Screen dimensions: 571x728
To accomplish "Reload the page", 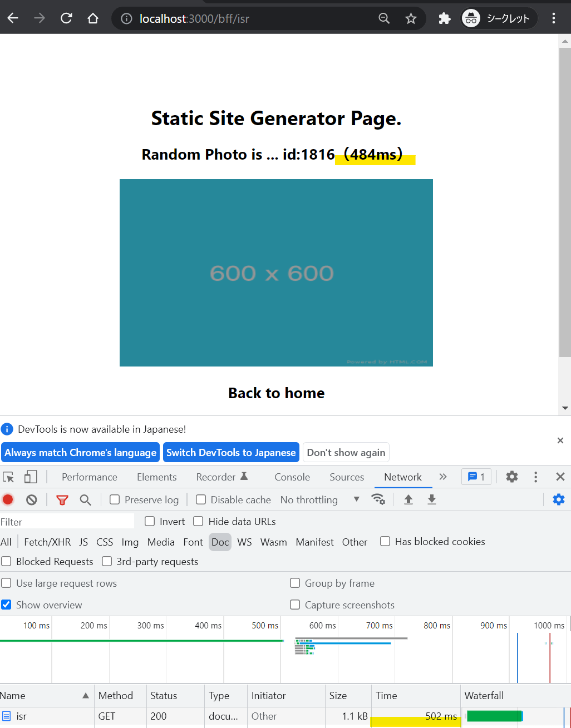I will coord(66,18).
